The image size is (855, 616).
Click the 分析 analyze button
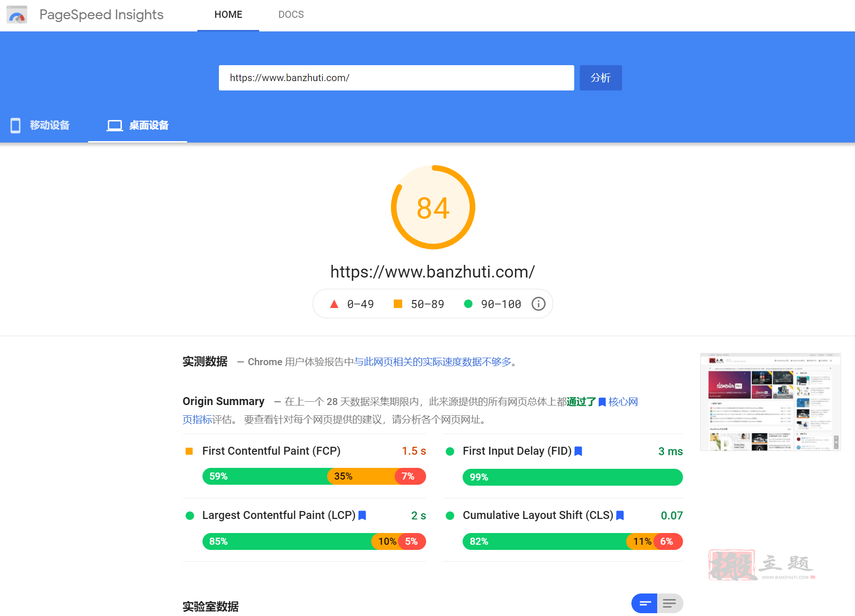click(600, 78)
